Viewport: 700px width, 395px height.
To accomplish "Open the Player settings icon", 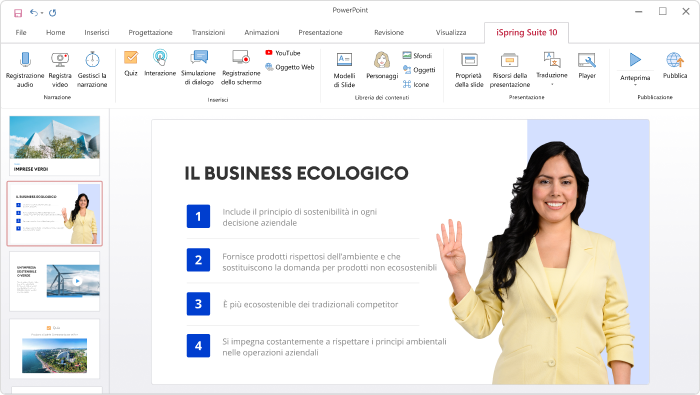I will coord(587,60).
